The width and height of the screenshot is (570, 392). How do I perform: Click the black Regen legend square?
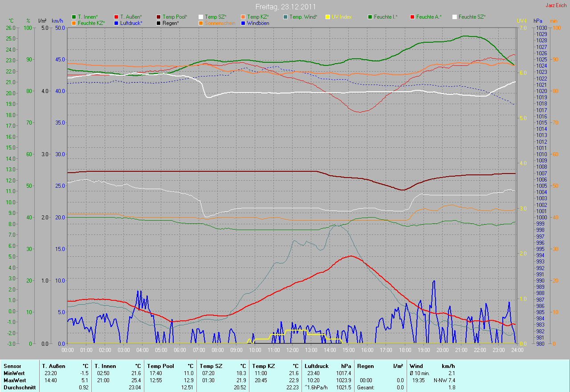[x=159, y=23]
